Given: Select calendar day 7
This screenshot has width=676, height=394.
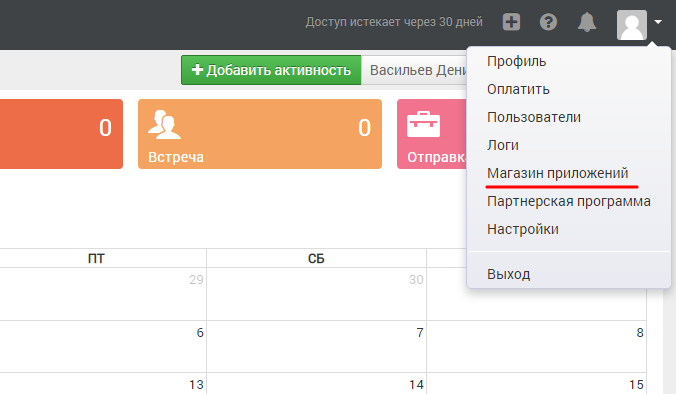Looking at the screenshot, I should [x=420, y=333].
